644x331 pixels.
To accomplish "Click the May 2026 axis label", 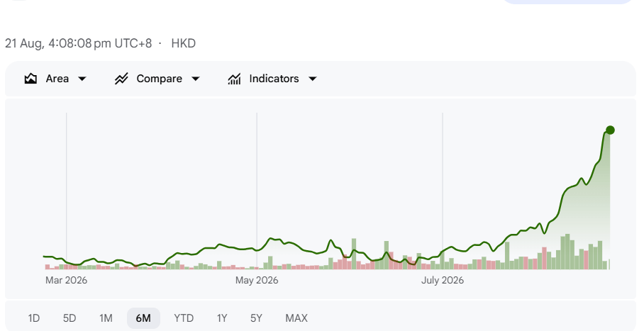I will click(257, 281).
